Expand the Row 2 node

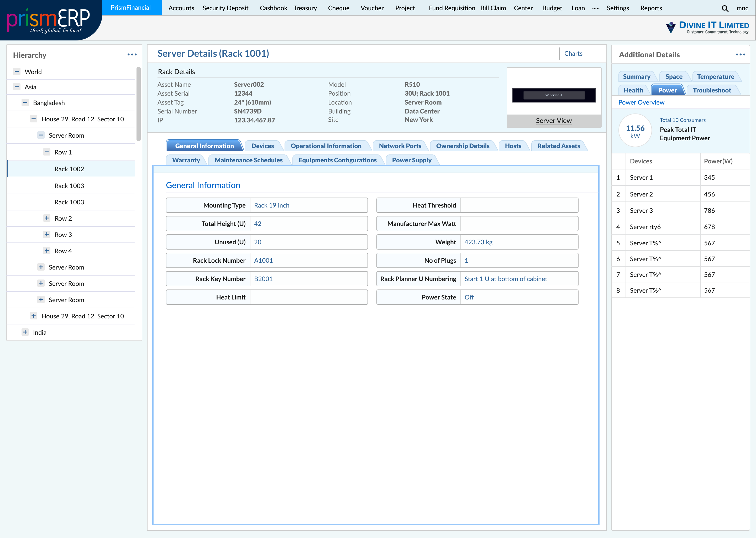pyautogui.click(x=47, y=218)
